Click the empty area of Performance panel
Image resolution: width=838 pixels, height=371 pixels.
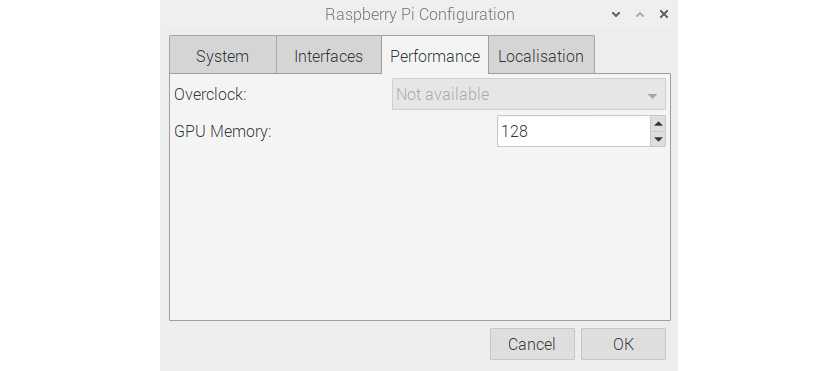click(420, 233)
